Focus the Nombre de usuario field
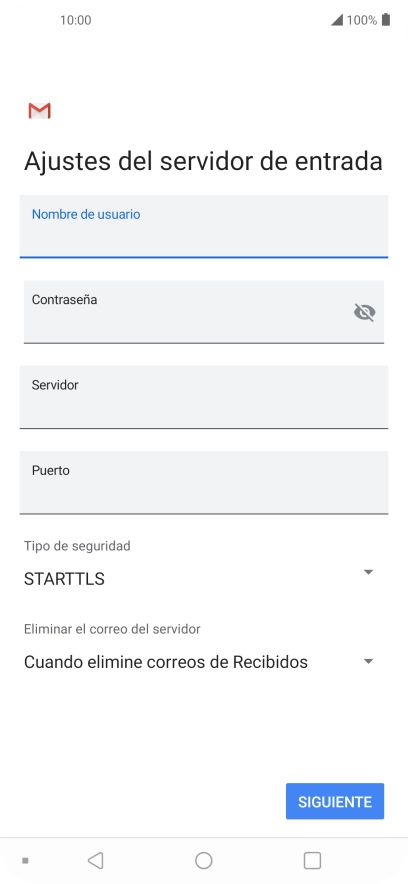Image resolution: width=408 pixels, height=884 pixels. [204, 227]
